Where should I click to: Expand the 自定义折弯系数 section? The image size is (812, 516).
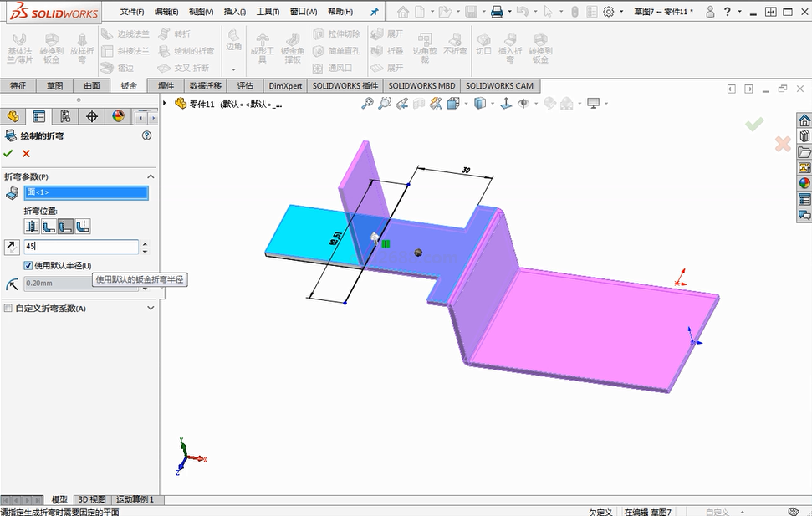151,308
